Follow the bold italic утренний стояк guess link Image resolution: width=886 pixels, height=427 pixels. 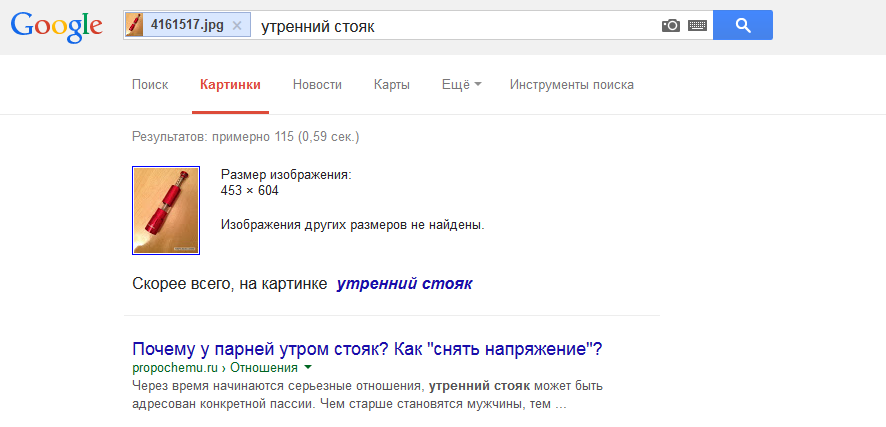click(404, 284)
